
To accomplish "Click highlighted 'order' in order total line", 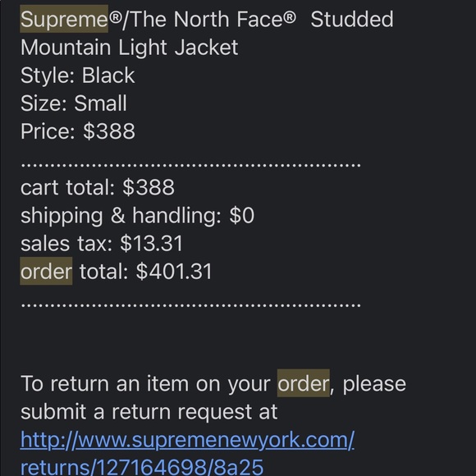I will pyautogui.click(x=46, y=271).
